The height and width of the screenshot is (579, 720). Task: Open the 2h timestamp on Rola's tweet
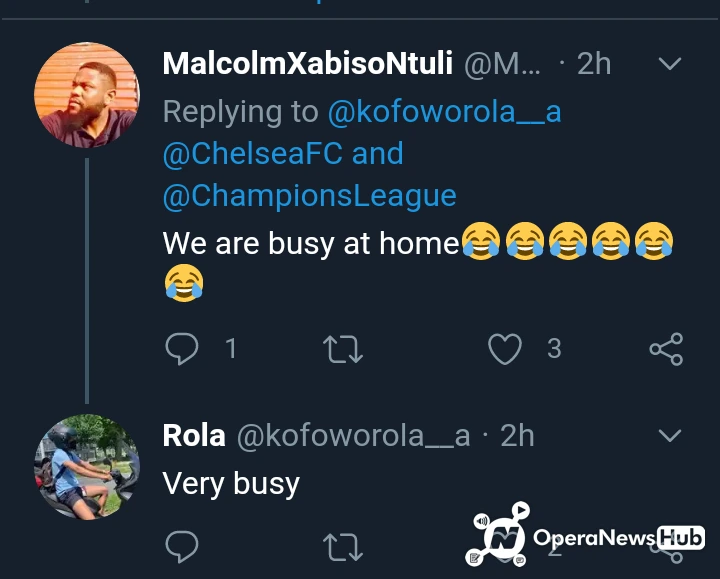pos(517,435)
